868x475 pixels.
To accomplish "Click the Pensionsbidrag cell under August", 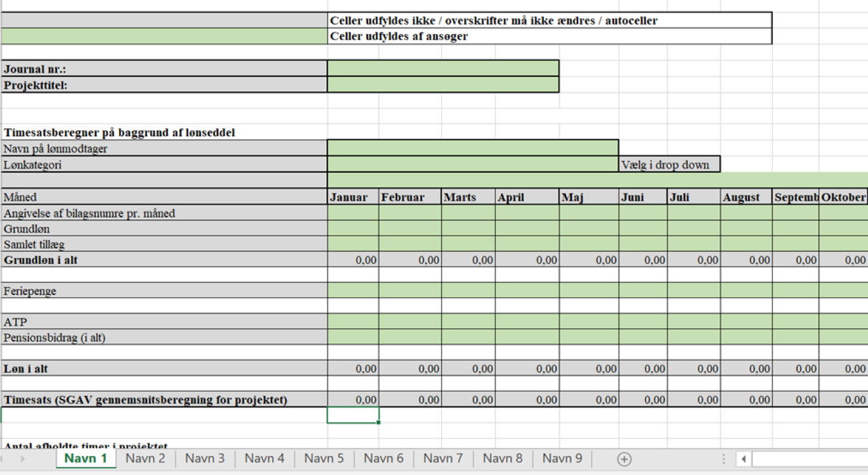I will (746, 337).
